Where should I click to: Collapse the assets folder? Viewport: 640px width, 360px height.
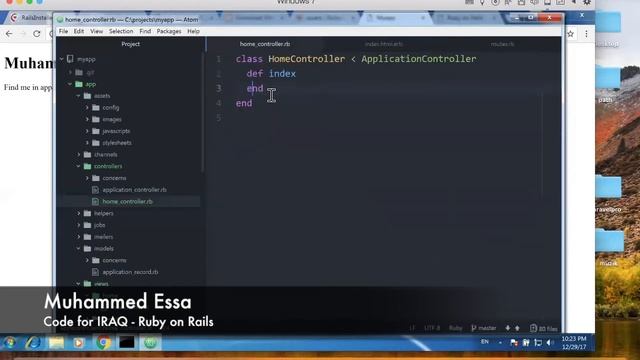pos(78,96)
